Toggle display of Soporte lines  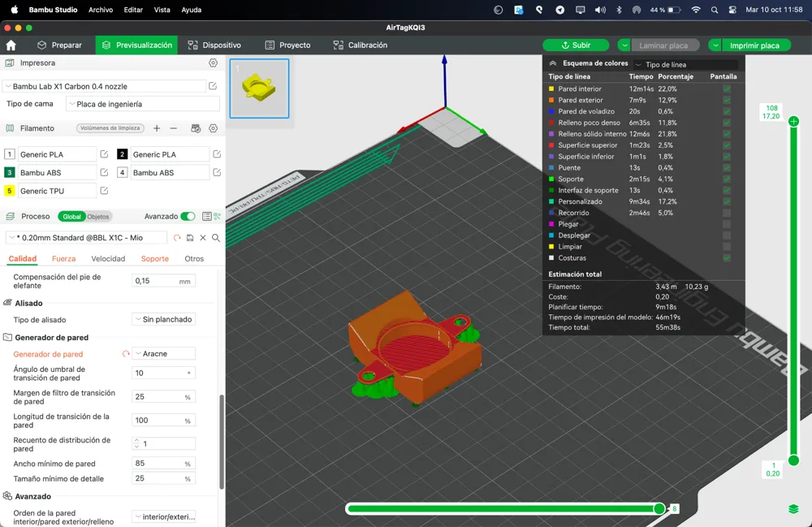click(x=727, y=179)
